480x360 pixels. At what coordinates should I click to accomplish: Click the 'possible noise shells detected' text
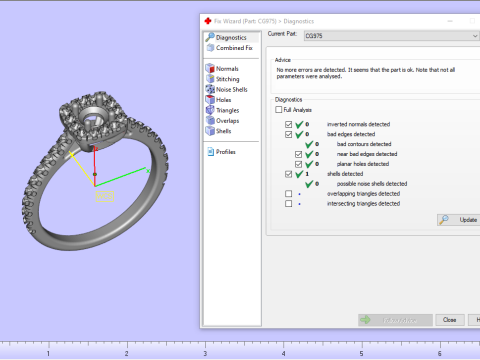pyautogui.click(x=372, y=184)
